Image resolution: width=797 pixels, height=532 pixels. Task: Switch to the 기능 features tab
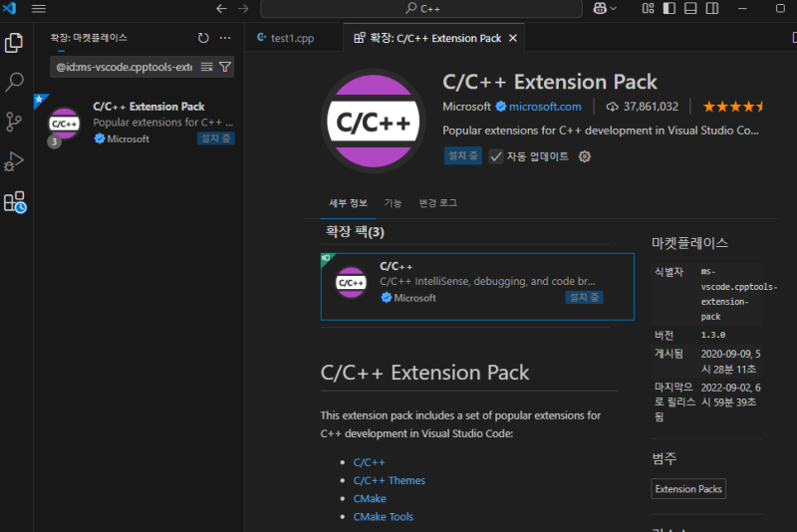393,203
